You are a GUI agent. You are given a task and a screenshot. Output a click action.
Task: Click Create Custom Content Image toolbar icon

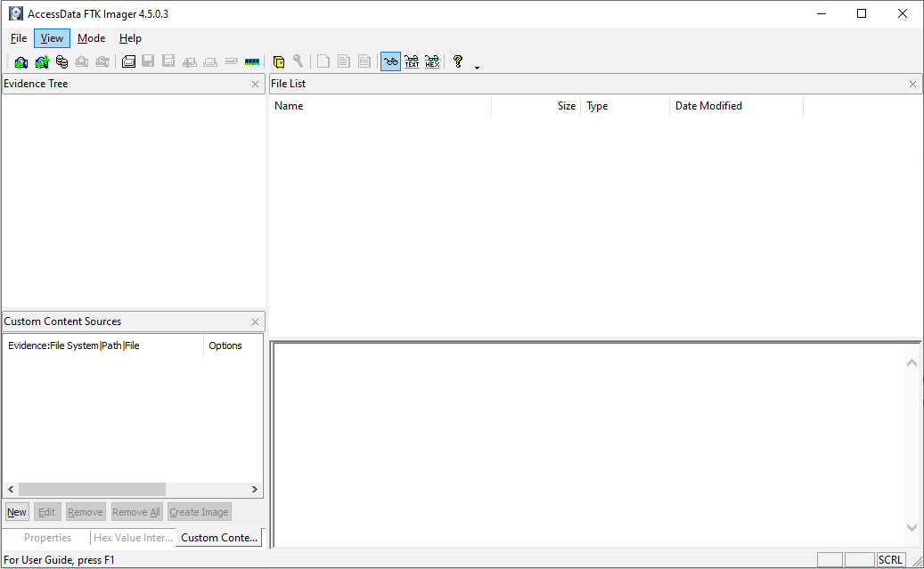209,61
